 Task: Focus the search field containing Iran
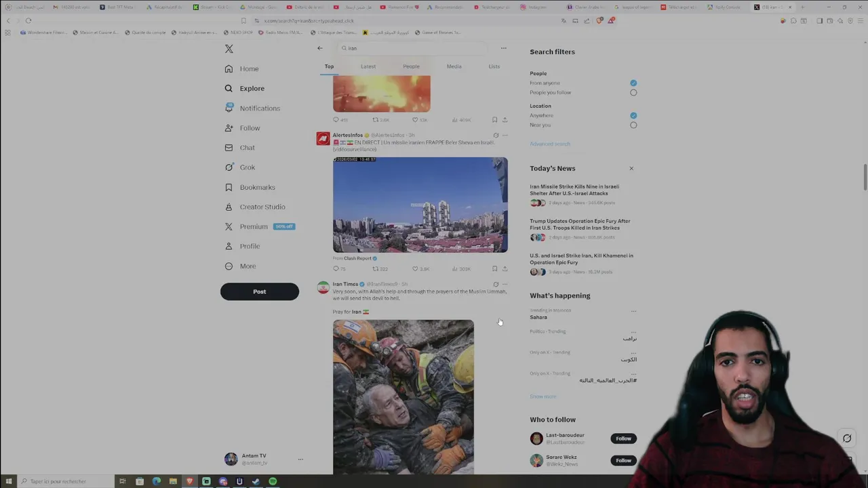[412, 48]
